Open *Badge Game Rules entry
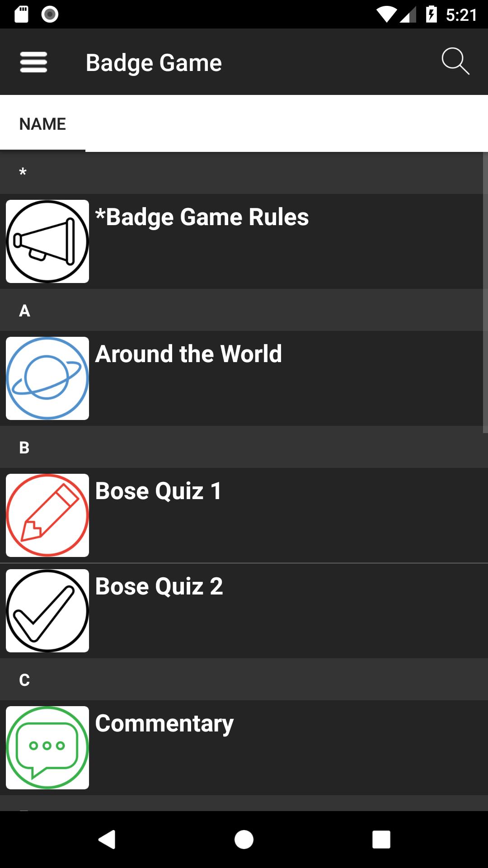Viewport: 488px width, 868px height. tap(202, 217)
